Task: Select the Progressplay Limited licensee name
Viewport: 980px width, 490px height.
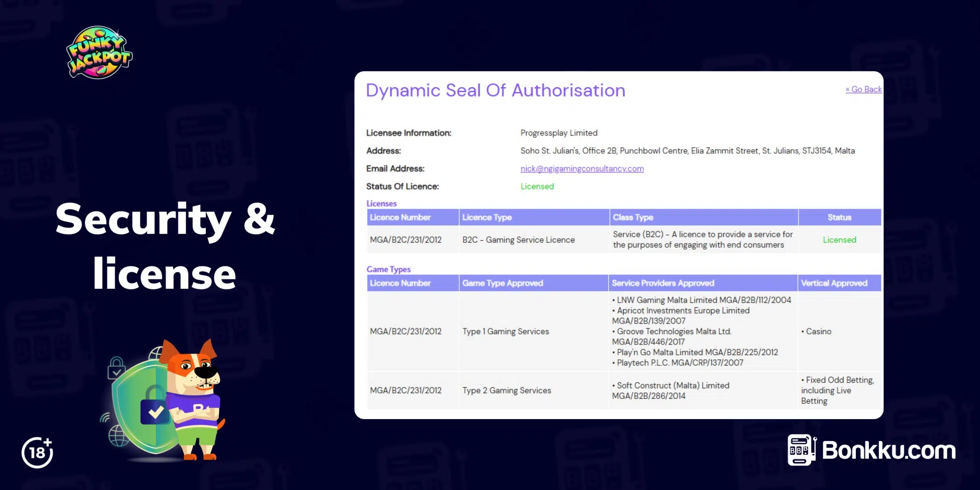Action: 559,133
